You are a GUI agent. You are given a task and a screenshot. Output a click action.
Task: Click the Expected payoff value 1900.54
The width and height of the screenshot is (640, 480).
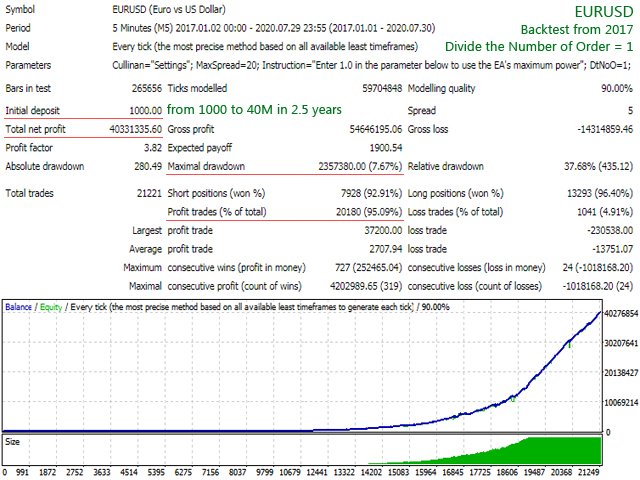[x=386, y=148]
